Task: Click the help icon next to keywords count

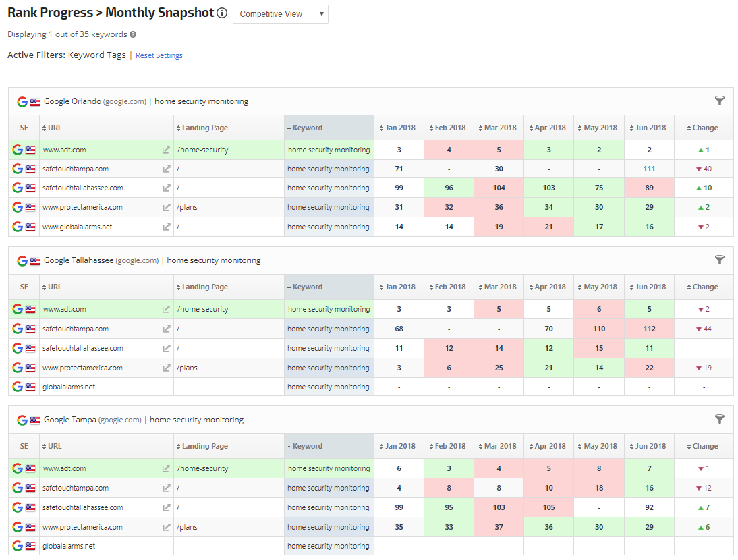Action: (133, 34)
